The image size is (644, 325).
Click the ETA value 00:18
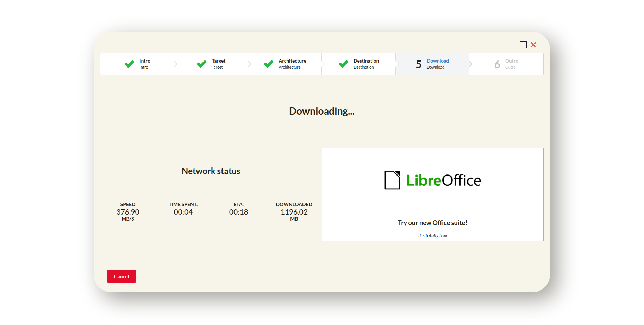(x=238, y=212)
